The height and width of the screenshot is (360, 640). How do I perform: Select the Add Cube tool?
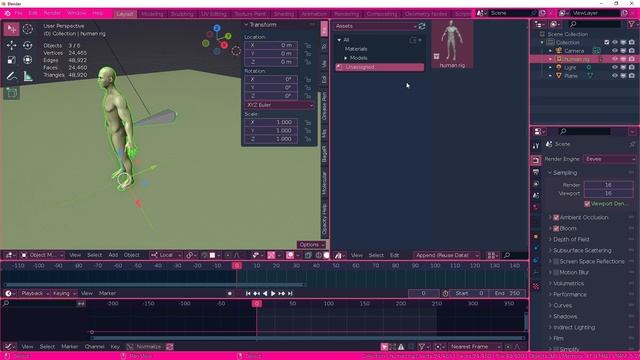pyautogui.click(x=11, y=93)
